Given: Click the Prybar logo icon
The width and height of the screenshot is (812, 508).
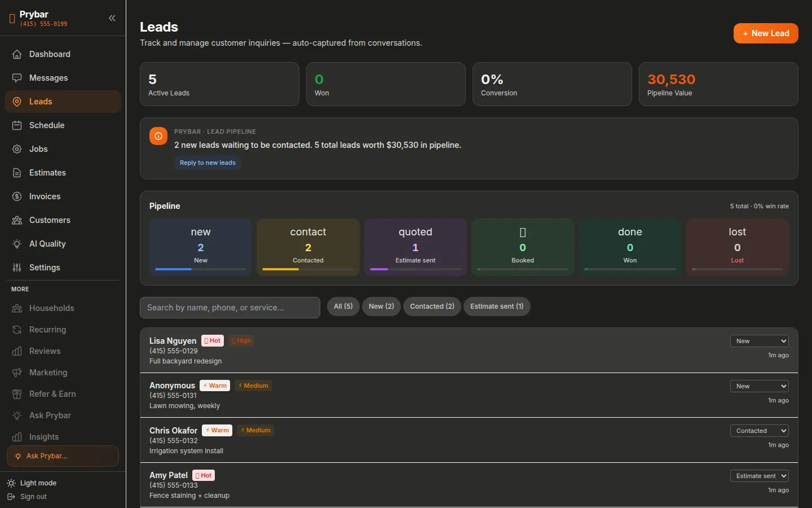Looking at the screenshot, I should click(x=12, y=19).
